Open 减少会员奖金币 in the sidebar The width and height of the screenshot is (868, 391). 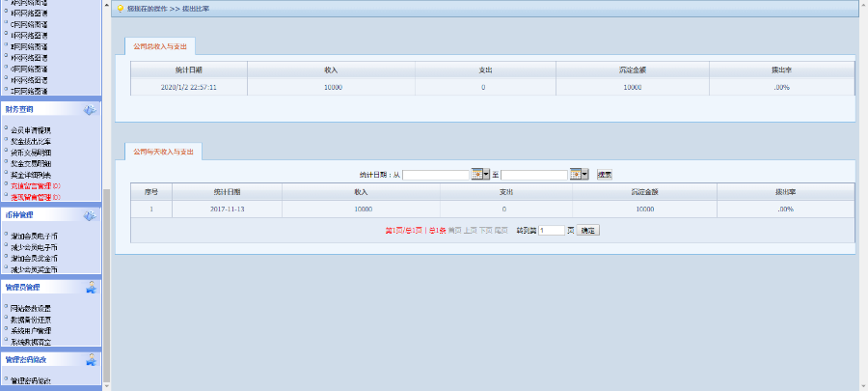[x=35, y=269]
